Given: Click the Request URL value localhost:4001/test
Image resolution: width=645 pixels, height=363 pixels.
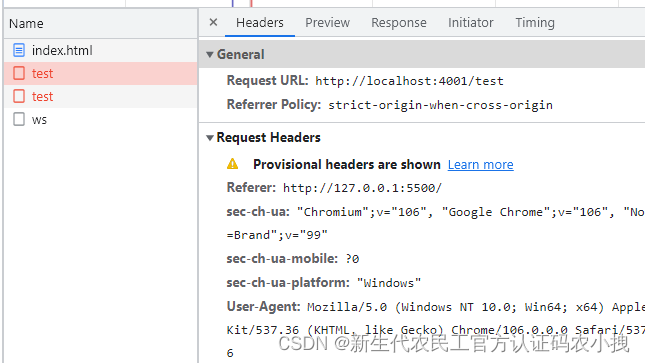Looking at the screenshot, I should point(409,81).
